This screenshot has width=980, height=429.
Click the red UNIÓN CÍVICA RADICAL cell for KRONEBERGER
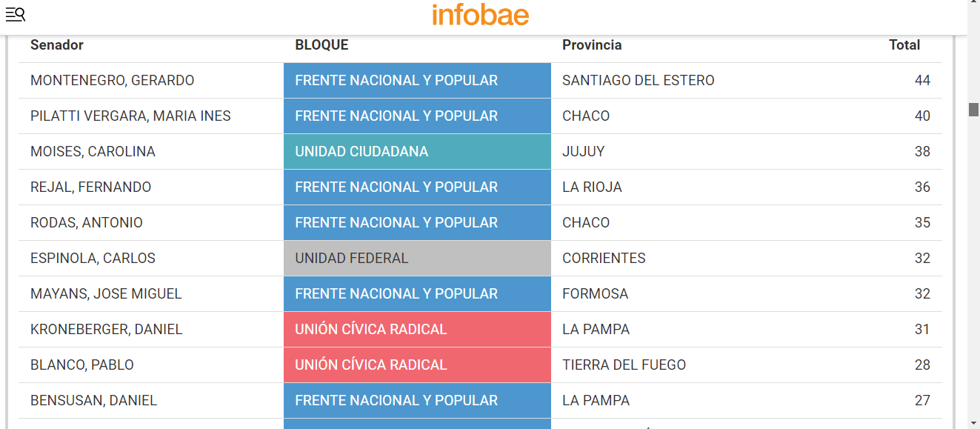417,330
